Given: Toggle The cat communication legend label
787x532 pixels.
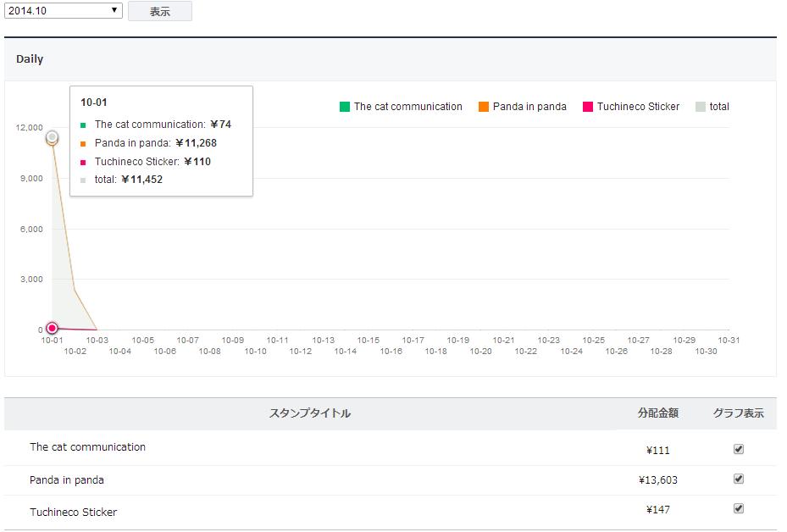Looking at the screenshot, I should coord(407,107).
